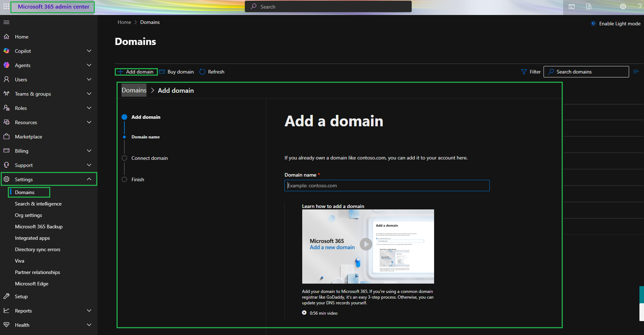Click the Users person icon

tap(6, 80)
